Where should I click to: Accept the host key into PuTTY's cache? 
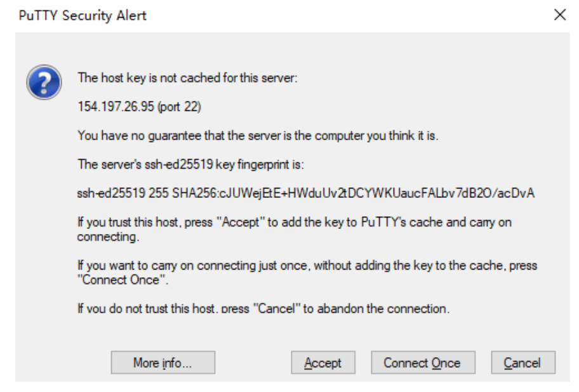tap(323, 362)
